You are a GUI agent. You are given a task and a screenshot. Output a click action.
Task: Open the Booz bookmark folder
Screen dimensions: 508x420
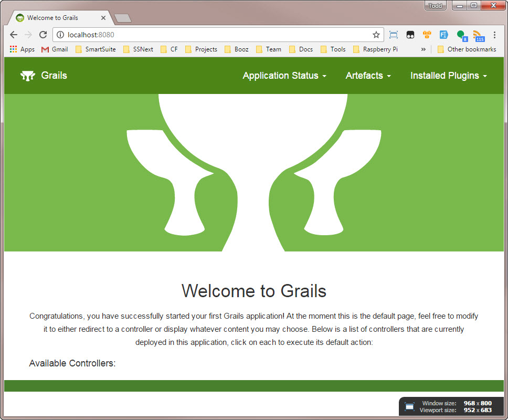pos(237,49)
